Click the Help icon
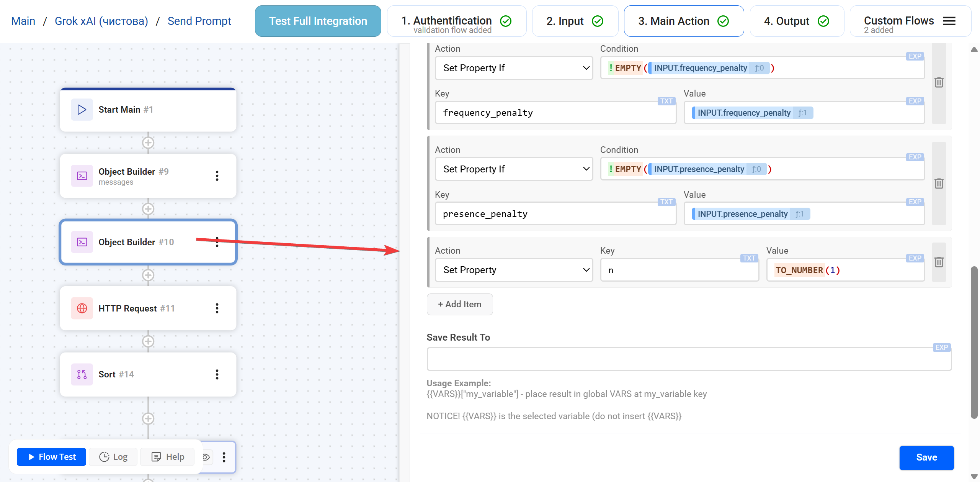The height and width of the screenshot is (482, 980). pos(157,457)
